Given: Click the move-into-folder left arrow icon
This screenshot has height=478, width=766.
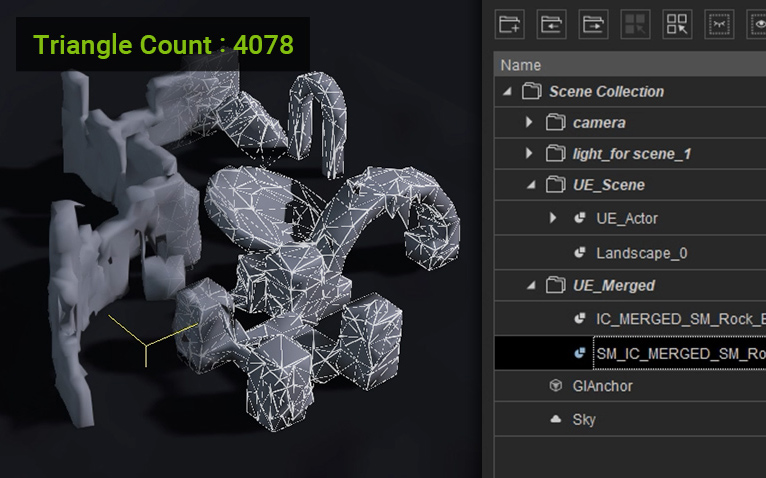Looking at the screenshot, I should [x=552, y=24].
